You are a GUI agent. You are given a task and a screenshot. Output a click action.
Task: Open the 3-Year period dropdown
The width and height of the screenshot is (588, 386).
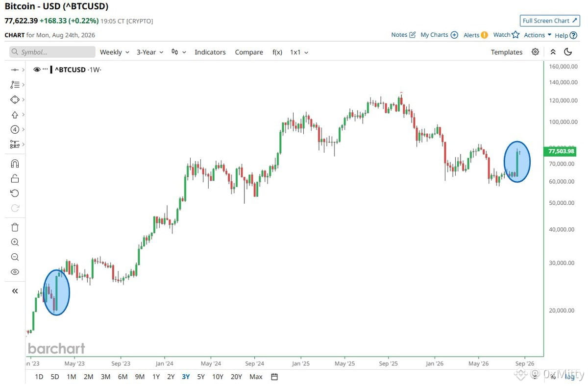tap(150, 52)
